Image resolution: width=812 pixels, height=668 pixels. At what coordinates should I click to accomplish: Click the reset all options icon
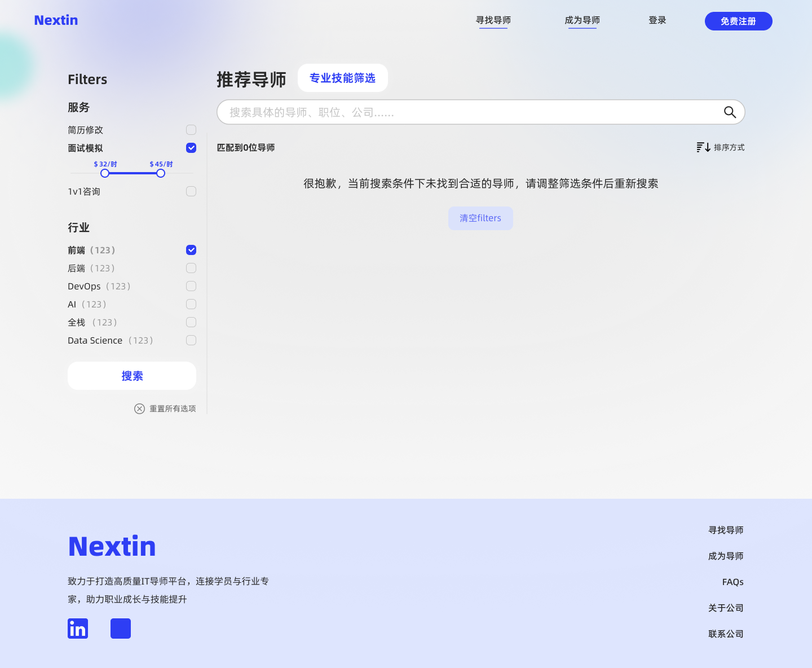click(139, 408)
